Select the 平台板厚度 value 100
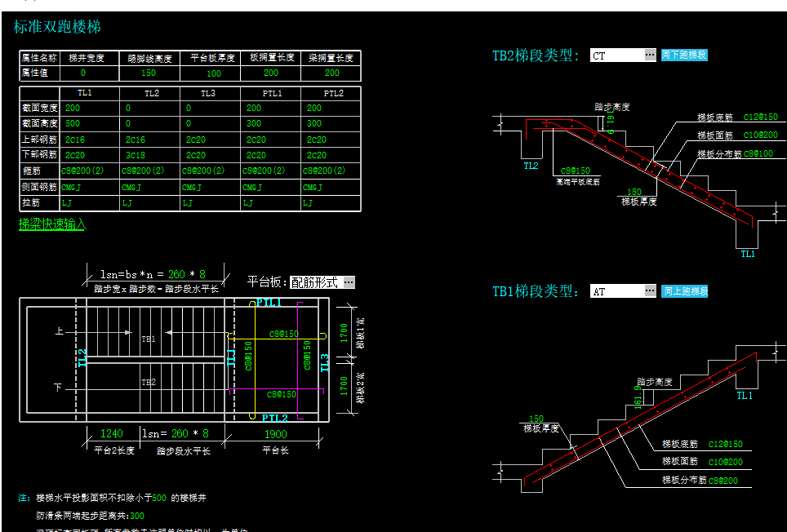The image size is (787, 532). [x=214, y=73]
